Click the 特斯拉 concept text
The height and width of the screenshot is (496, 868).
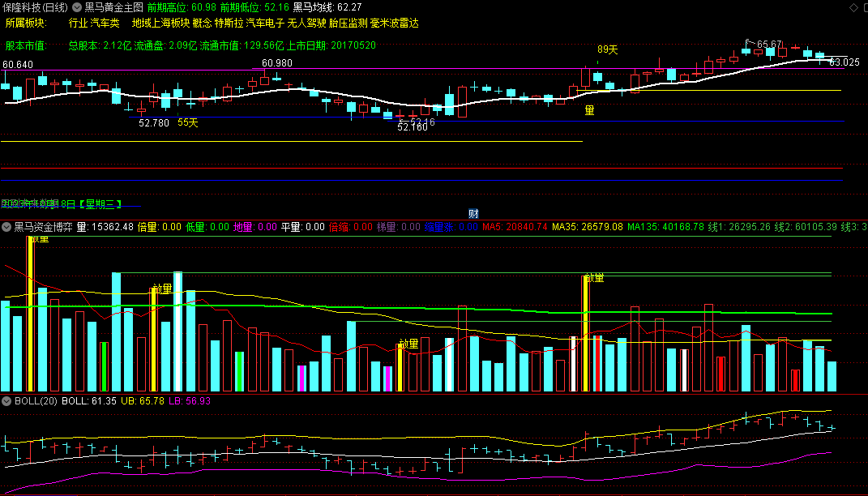tap(229, 24)
